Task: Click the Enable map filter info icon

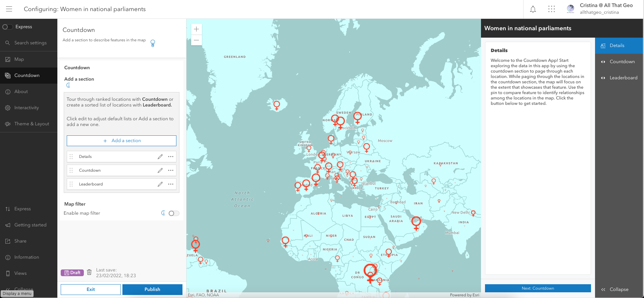Action: click(163, 213)
